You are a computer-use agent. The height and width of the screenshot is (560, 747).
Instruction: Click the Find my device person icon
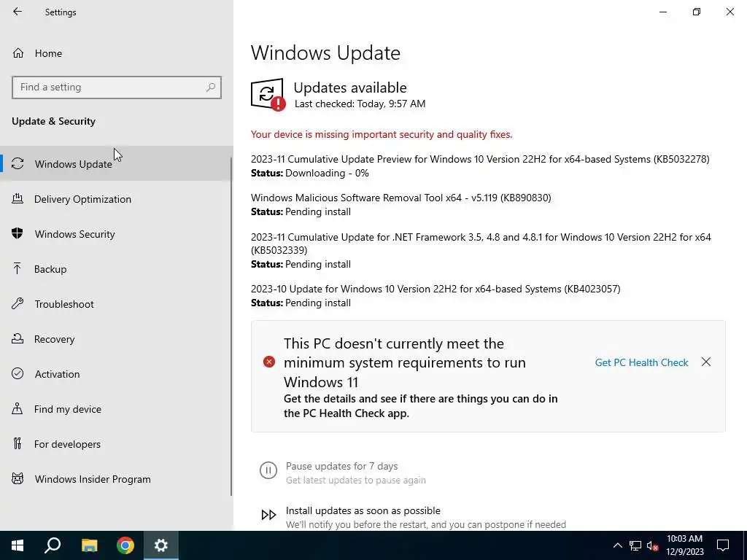pos(18,408)
